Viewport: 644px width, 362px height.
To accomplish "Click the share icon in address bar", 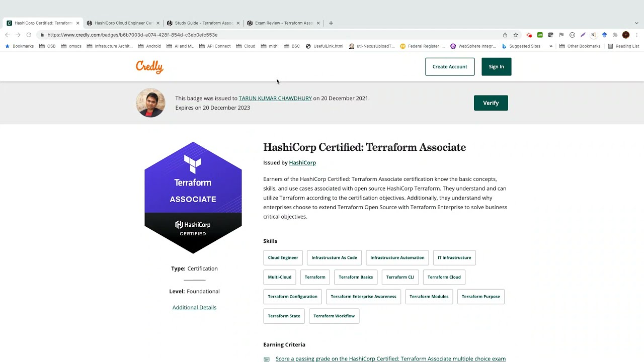I will tap(505, 35).
